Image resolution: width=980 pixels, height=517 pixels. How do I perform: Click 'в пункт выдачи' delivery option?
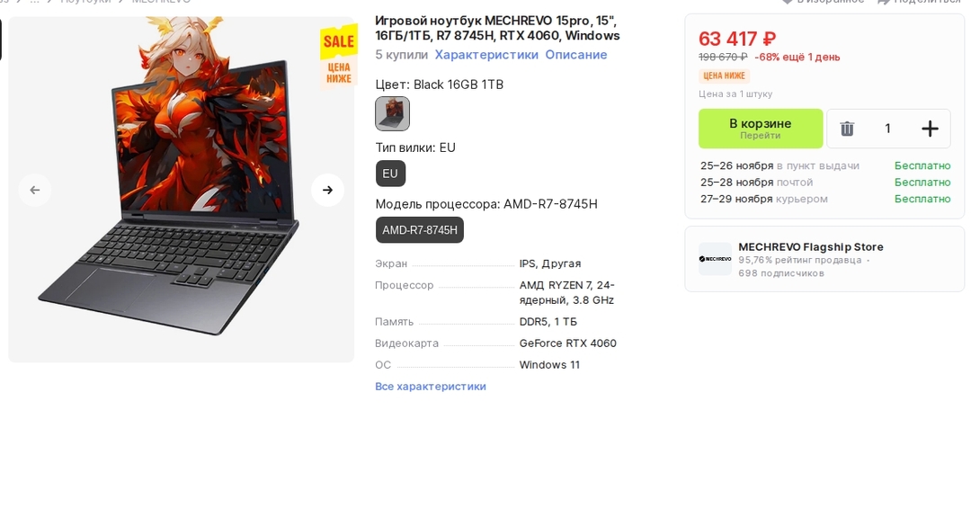coord(817,165)
